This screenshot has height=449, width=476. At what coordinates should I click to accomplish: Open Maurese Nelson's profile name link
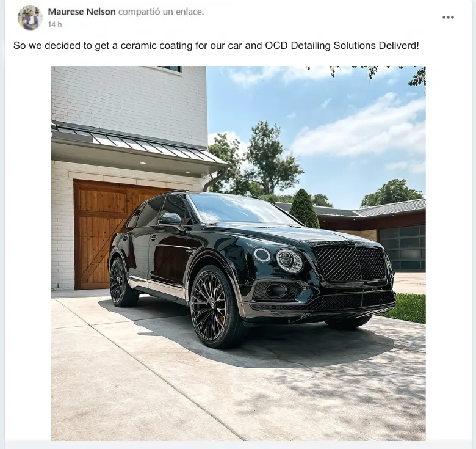point(82,12)
